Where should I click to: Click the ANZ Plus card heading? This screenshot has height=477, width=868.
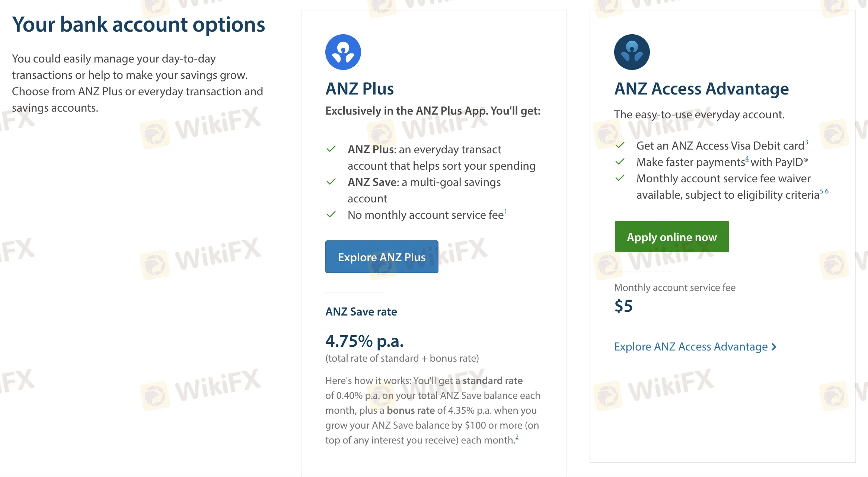click(x=360, y=89)
